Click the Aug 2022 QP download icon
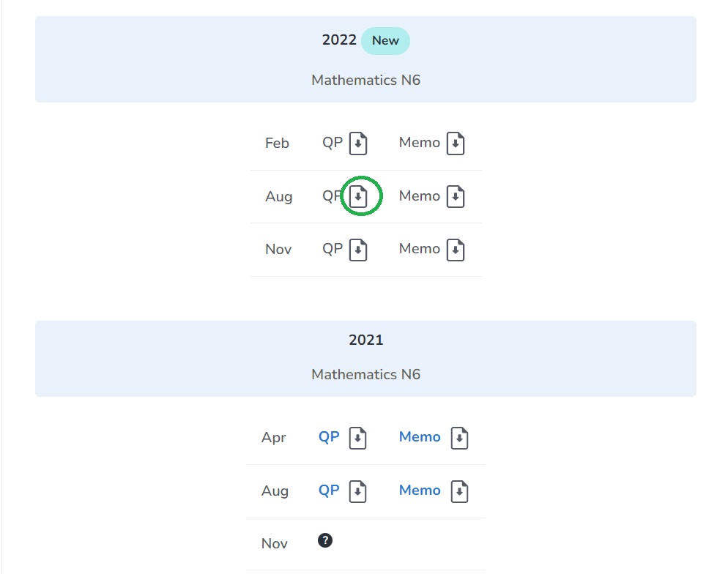This screenshot has height=574, width=728. pos(357,196)
